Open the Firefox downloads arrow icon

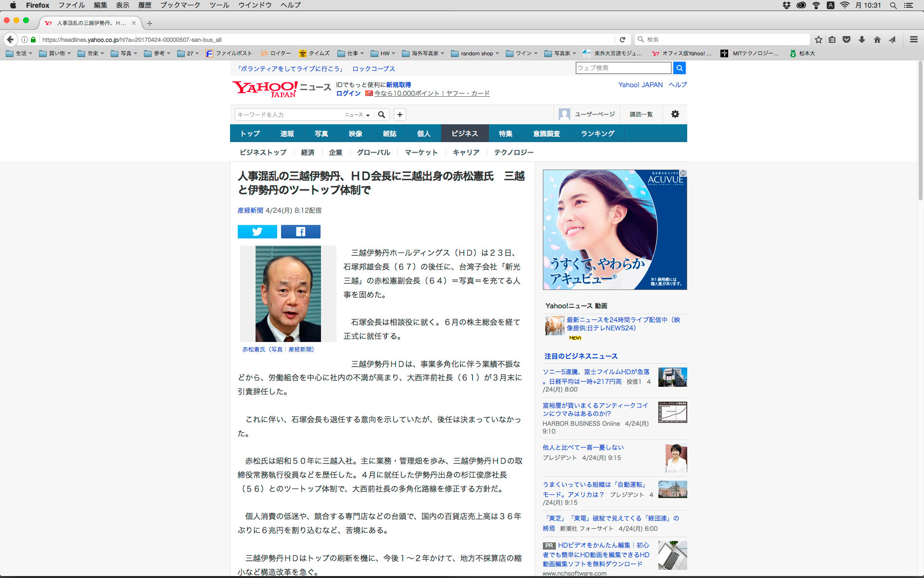coord(862,39)
